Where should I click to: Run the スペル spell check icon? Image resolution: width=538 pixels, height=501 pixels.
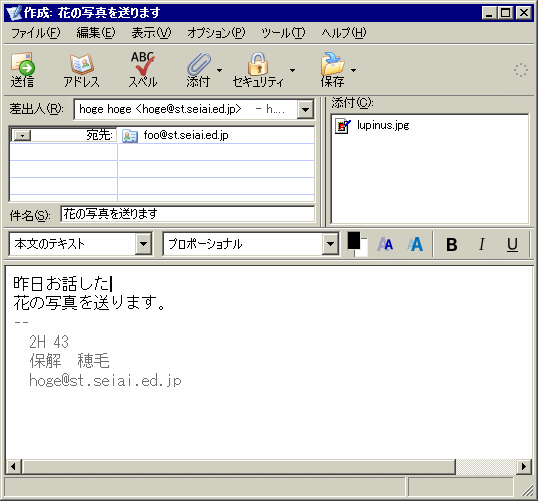[143, 63]
